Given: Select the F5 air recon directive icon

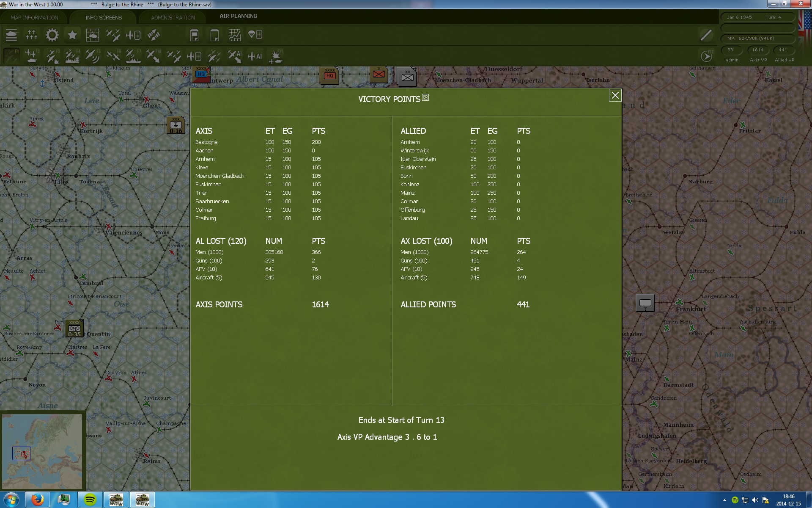Looking at the screenshot, I should tap(92, 56).
